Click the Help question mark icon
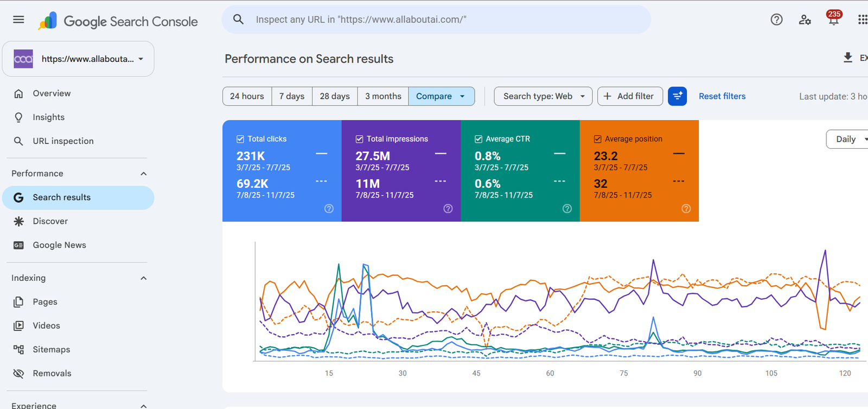Screen dimensions: 868x409 point(776,20)
